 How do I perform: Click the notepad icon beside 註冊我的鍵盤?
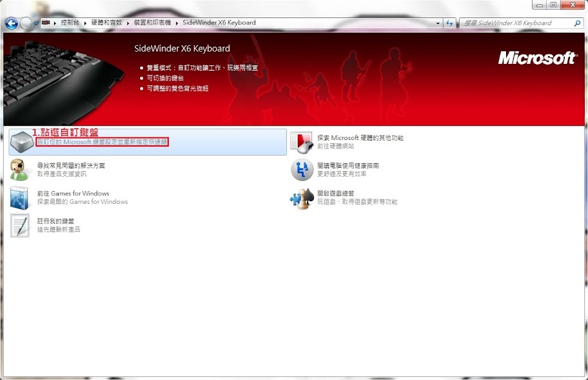click(x=20, y=225)
